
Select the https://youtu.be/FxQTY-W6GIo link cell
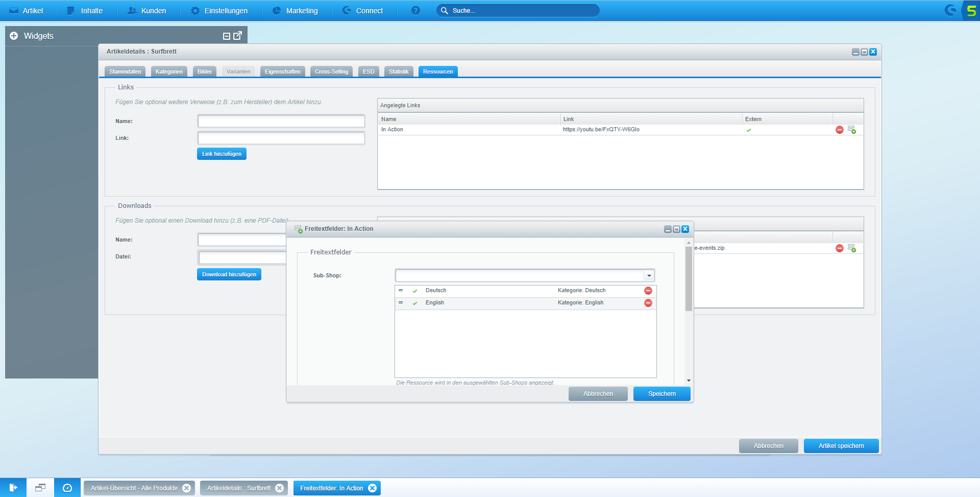tap(601, 130)
